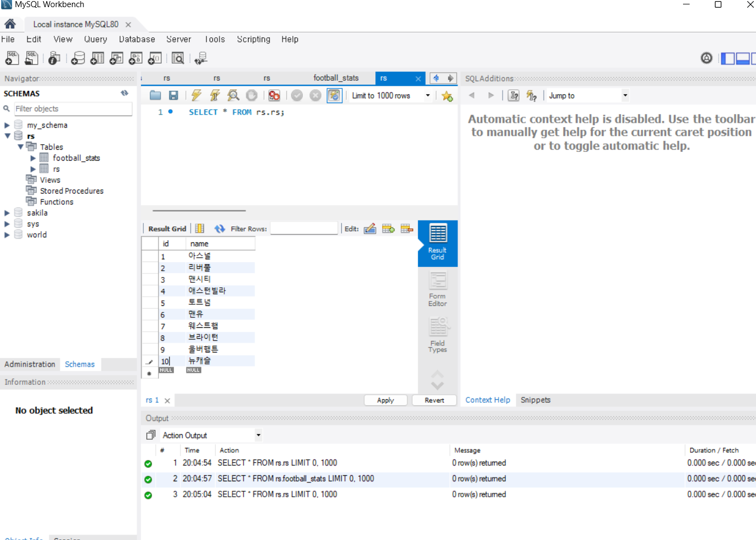The width and height of the screenshot is (756, 540).
Task: Copy the Action Output entries icon
Action: tap(151, 435)
